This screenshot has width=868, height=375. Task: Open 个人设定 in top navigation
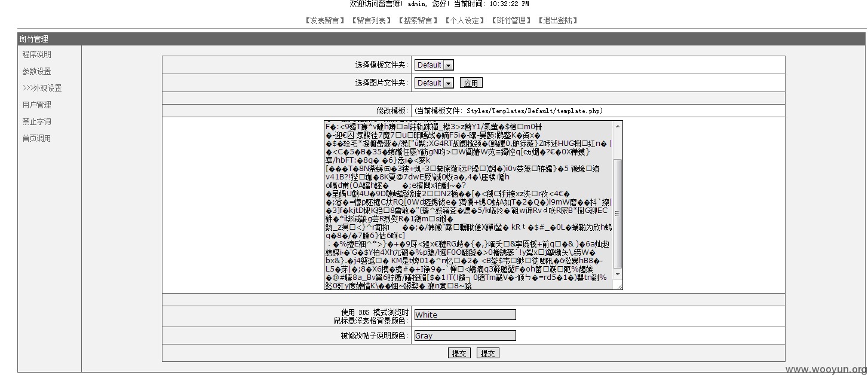(465, 20)
